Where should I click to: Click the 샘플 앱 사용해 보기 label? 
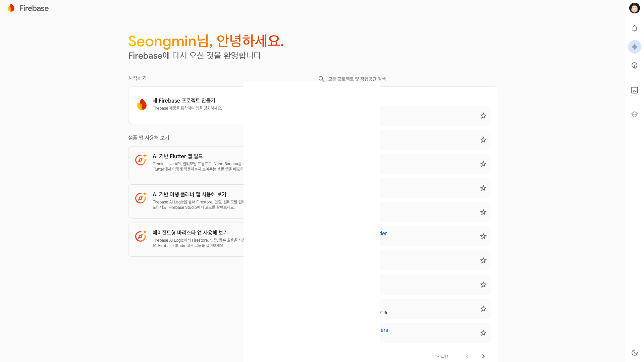(x=149, y=138)
